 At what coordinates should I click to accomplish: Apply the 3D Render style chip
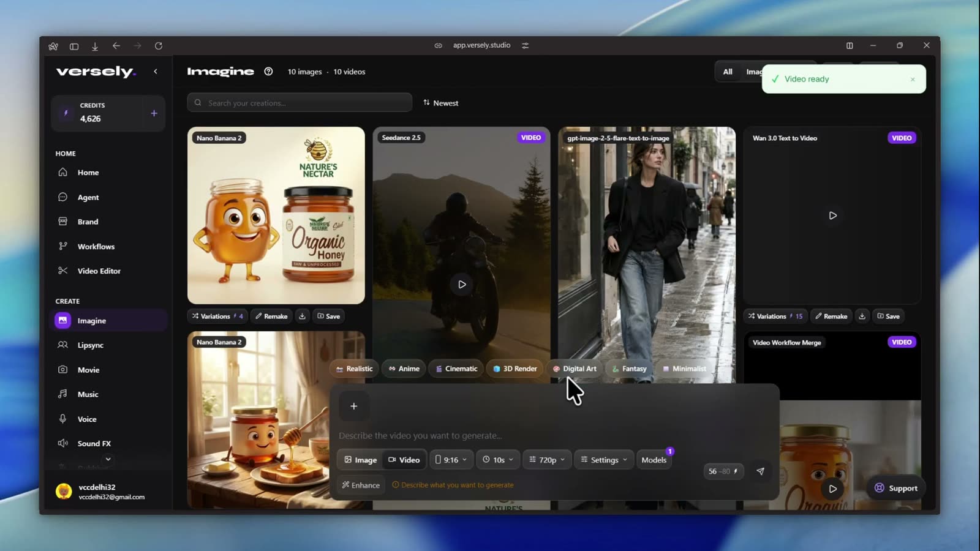click(514, 369)
